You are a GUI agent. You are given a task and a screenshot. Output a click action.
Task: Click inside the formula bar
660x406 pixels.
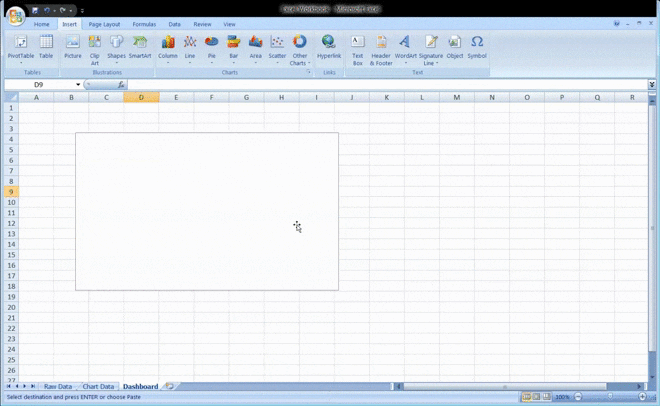tap(380, 85)
